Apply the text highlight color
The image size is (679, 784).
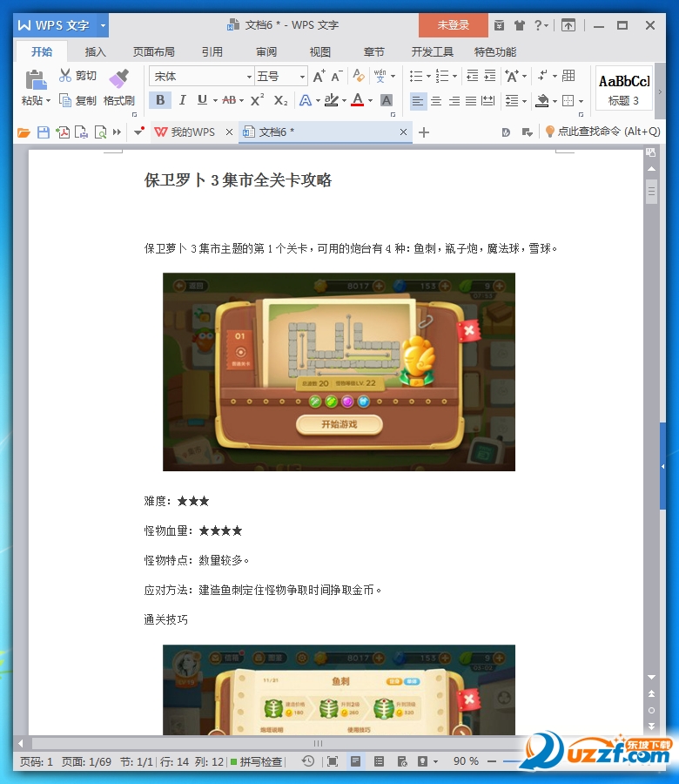(331, 100)
